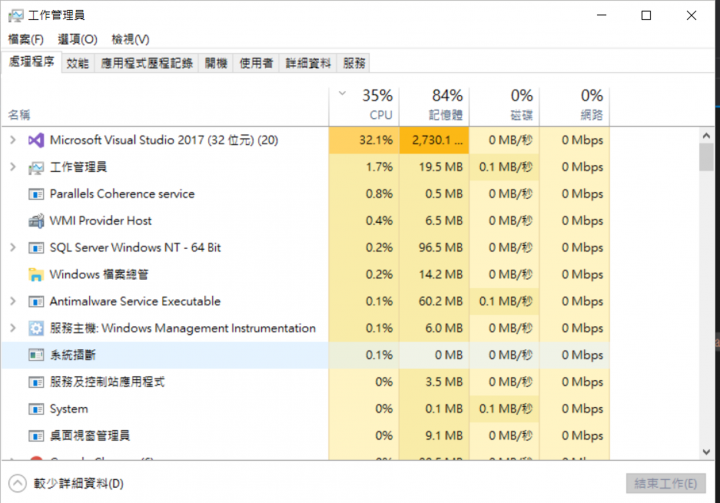Click the 32.1% CPU value

(x=376, y=140)
